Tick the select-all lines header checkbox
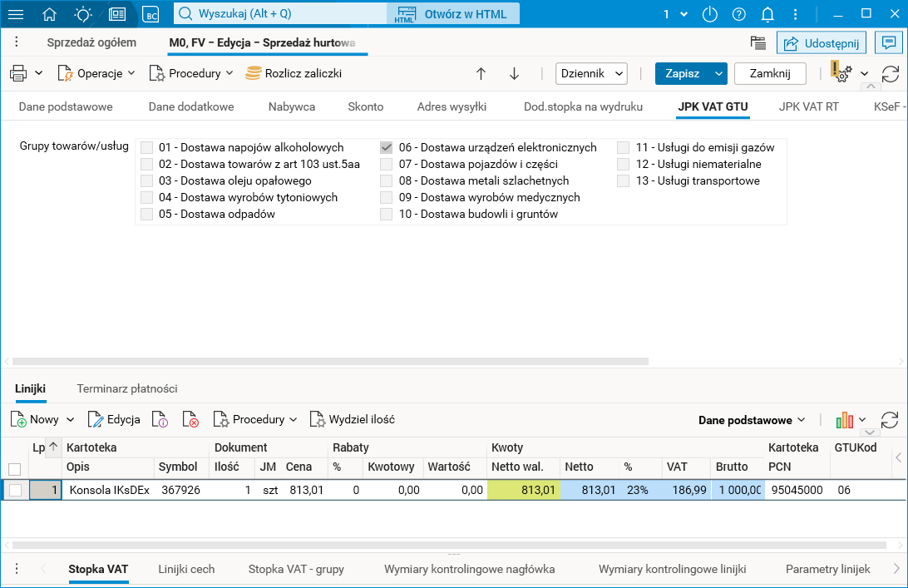 (14, 469)
